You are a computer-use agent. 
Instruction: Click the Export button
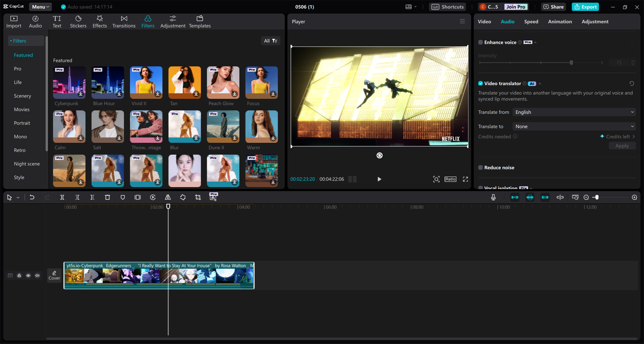tap(585, 7)
